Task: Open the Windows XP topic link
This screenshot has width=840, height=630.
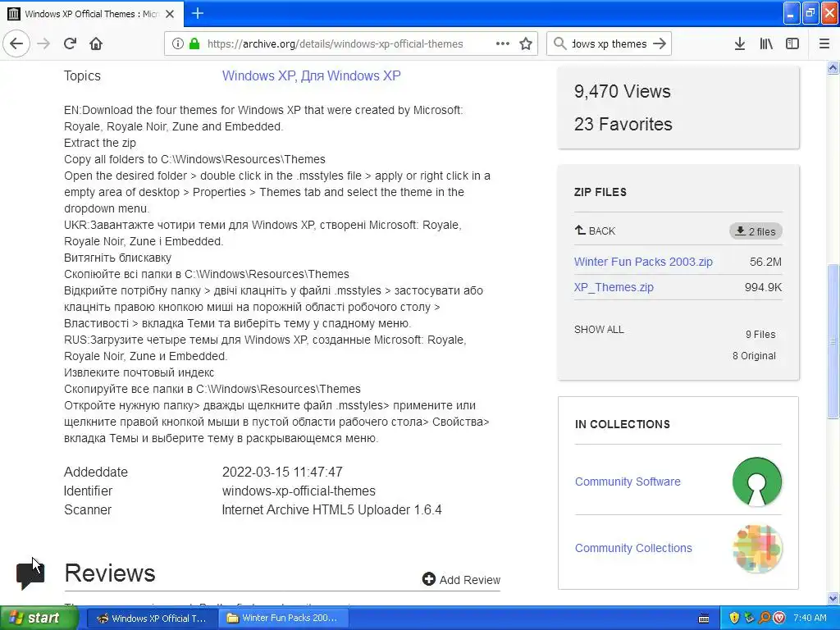Action: (x=258, y=75)
